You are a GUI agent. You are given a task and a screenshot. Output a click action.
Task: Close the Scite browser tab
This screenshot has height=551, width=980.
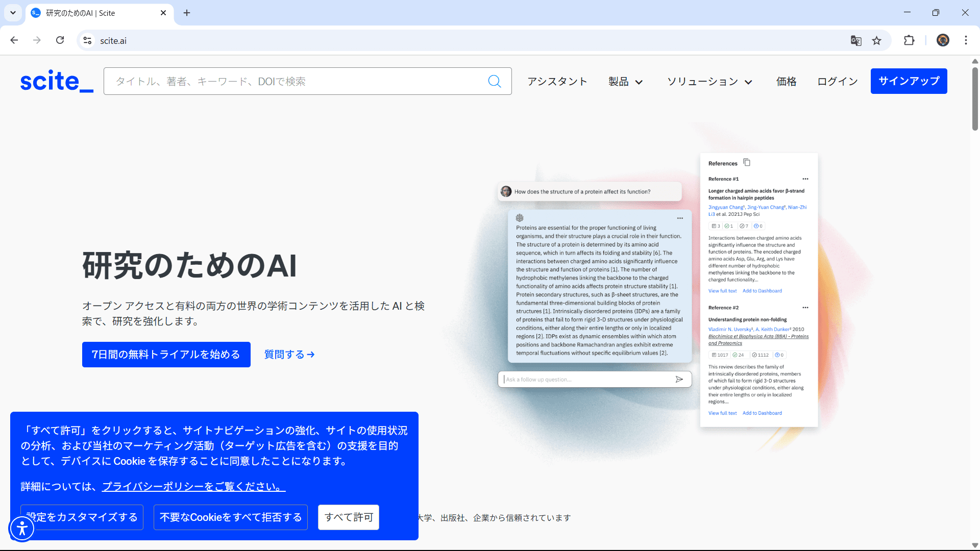point(163,13)
